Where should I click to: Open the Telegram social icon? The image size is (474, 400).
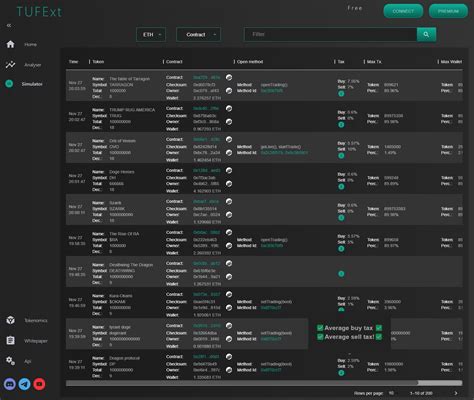24,384
